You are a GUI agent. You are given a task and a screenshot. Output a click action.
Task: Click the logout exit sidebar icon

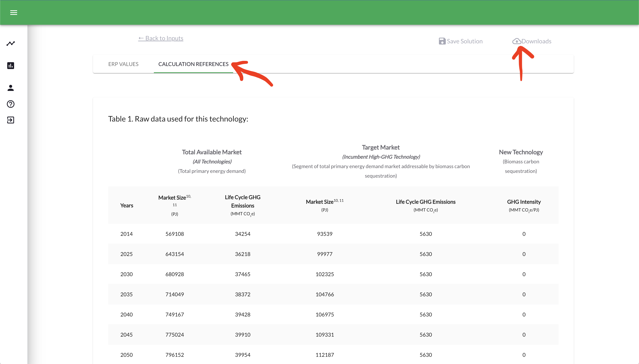click(10, 120)
